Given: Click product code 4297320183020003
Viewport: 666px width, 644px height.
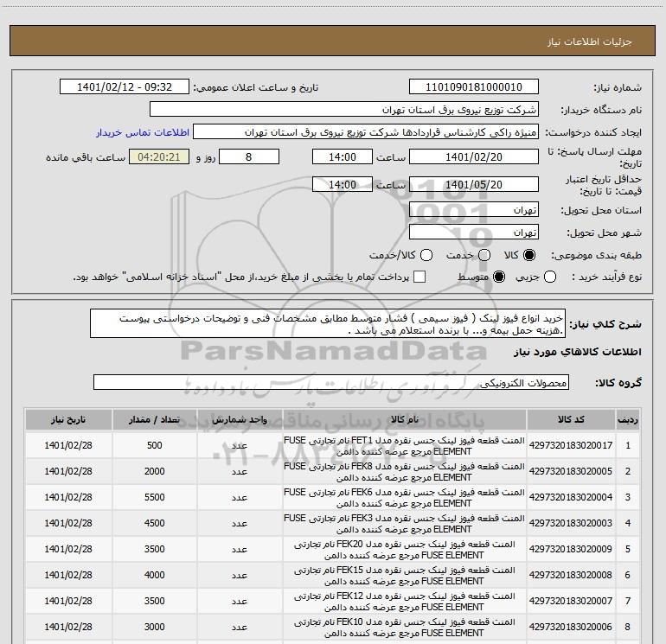Looking at the screenshot, I should tap(571, 523).
